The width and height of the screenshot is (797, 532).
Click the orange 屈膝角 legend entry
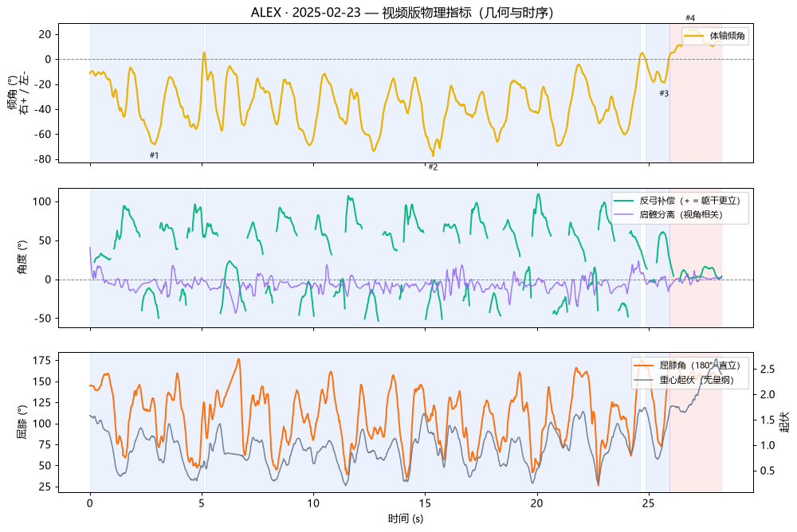click(687, 366)
